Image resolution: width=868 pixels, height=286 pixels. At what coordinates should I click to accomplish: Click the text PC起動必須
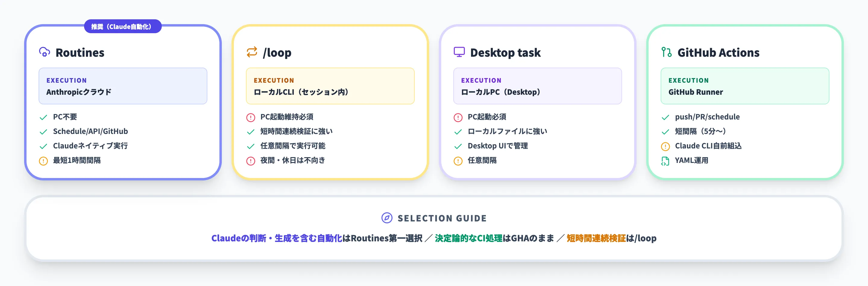(487, 117)
